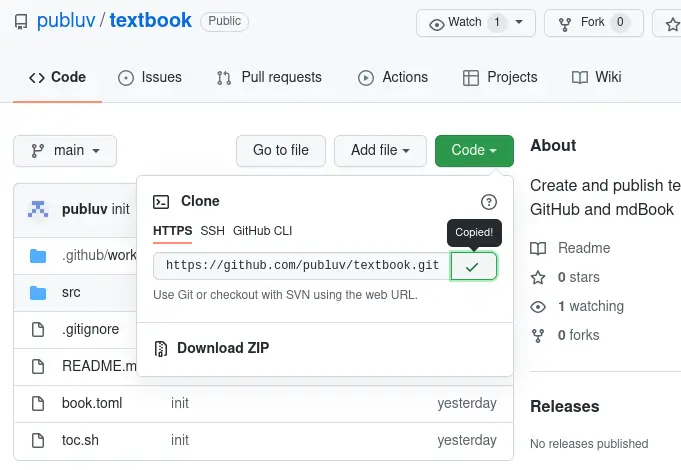Open the README.md file
The width and height of the screenshot is (681, 470).
(x=99, y=366)
